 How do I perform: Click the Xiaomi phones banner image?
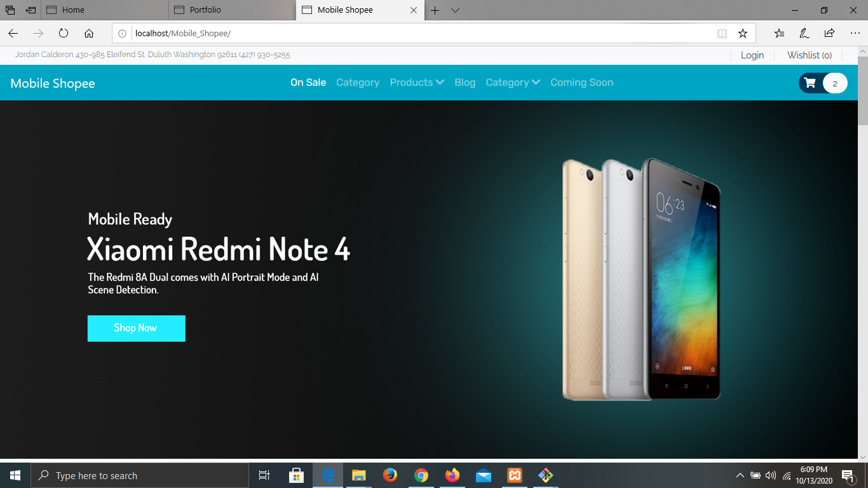pos(642,280)
